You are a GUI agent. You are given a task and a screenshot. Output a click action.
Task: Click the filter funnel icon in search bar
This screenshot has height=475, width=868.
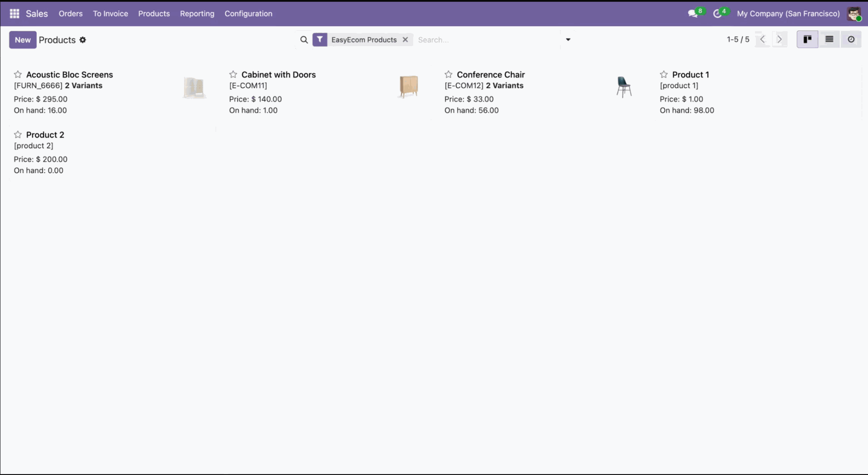320,40
